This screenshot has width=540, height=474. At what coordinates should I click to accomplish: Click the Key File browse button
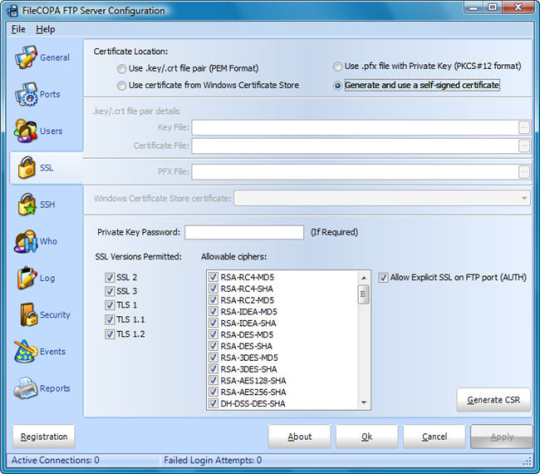[x=524, y=127]
